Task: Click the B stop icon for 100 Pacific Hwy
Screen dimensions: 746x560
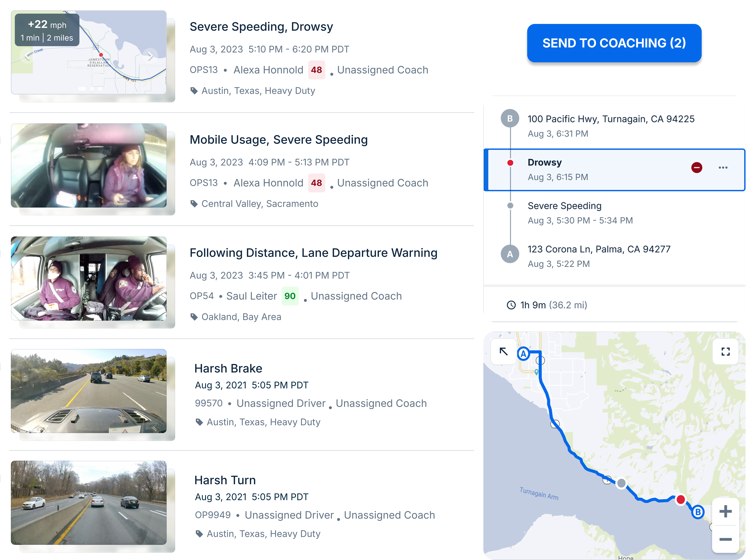Action: pyautogui.click(x=510, y=118)
